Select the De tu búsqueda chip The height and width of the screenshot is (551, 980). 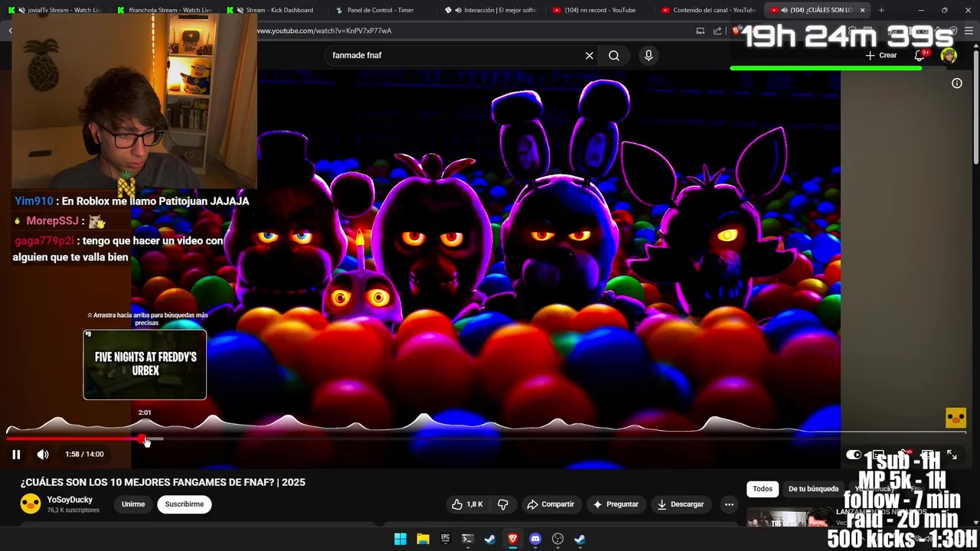(x=814, y=489)
